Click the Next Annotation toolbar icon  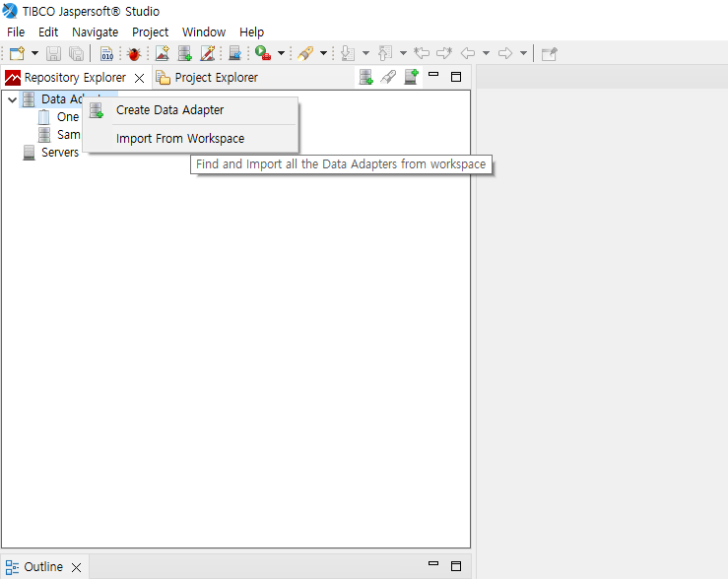[348, 53]
